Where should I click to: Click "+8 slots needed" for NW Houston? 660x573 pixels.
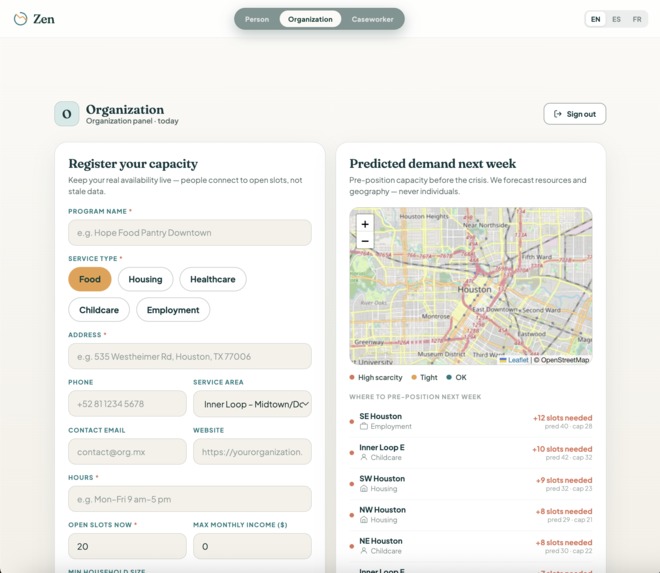pyautogui.click(x=564, y=511)
